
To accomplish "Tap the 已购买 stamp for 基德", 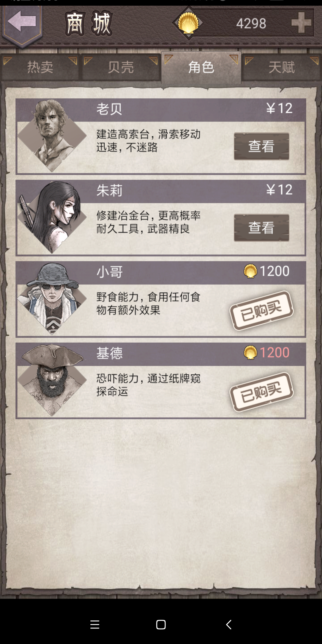I will tap(261, 392).
